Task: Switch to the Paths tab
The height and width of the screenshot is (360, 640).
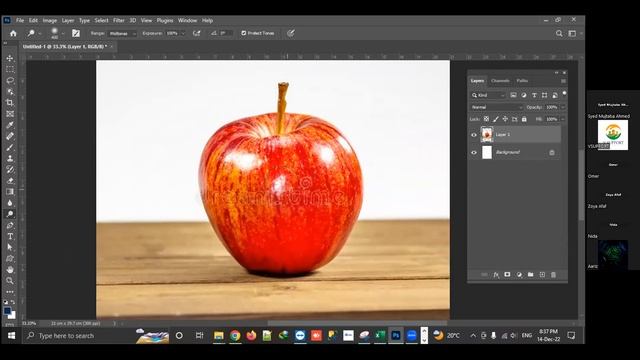Action: 522,81
